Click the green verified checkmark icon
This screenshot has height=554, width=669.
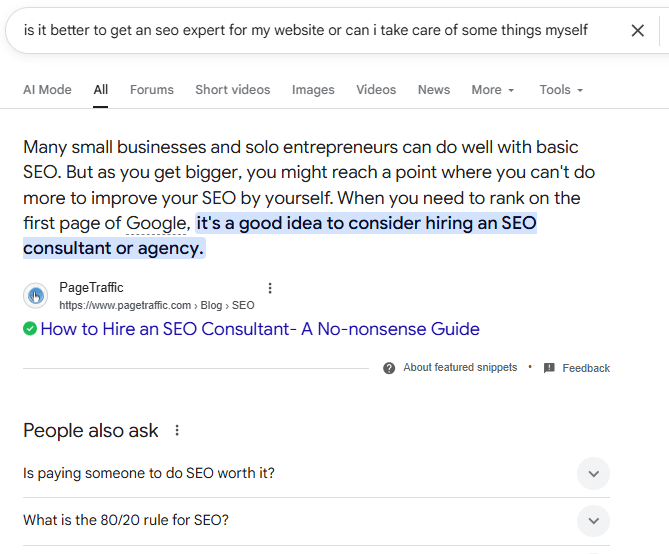(30, 328)
